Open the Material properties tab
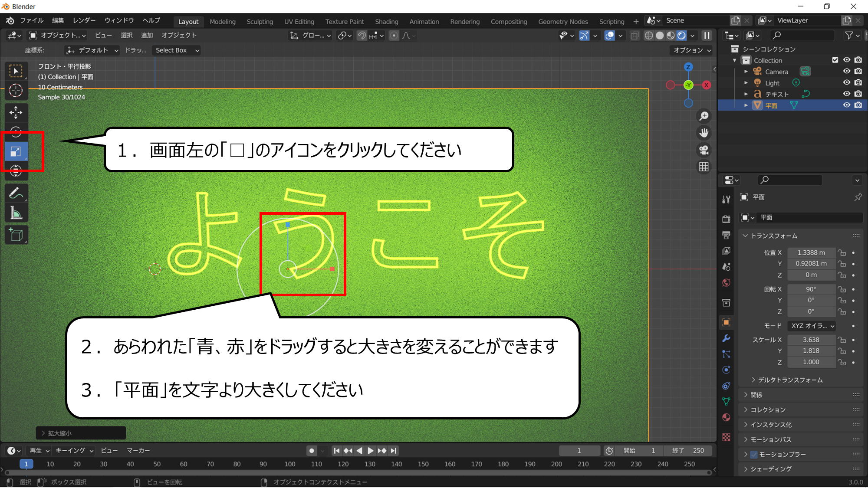868x488 pixels. click(726, 417)
